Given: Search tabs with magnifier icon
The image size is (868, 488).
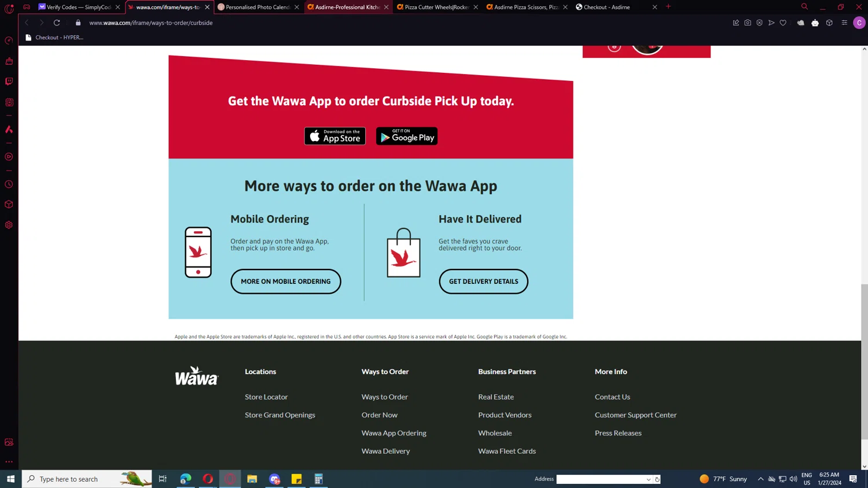Looking at the screenshot, I should click(x=804, y=7).
